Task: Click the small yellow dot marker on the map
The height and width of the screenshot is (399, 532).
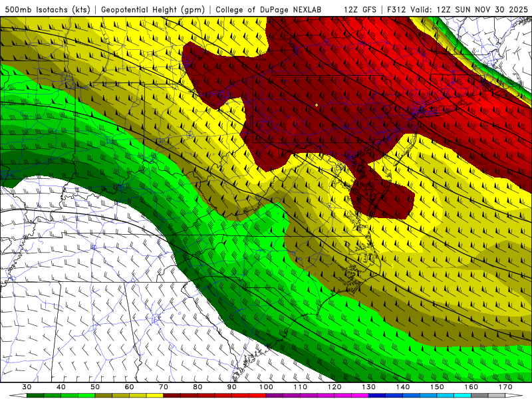Action: (x=317, y=105)
